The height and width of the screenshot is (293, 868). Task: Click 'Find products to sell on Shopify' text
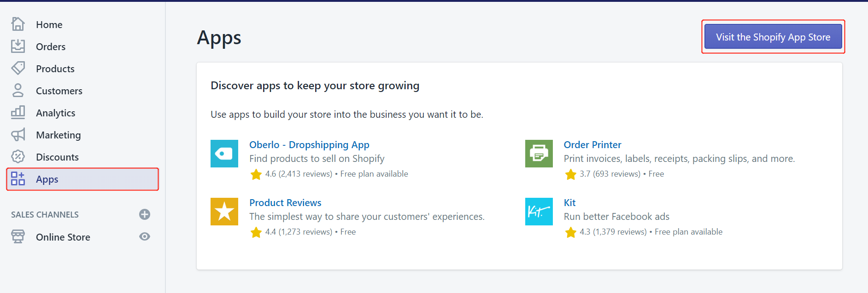coord(317,159)
